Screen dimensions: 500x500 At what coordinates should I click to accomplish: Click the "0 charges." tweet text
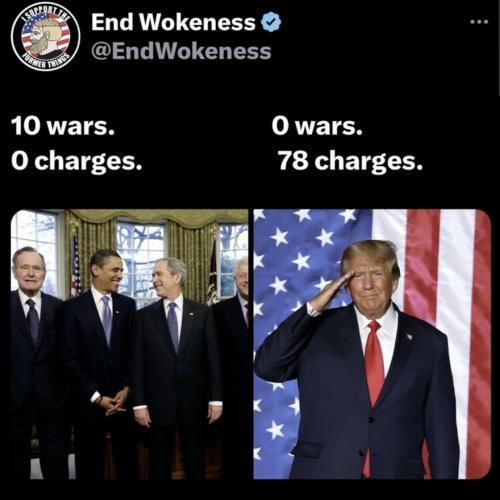pos(77,161)
